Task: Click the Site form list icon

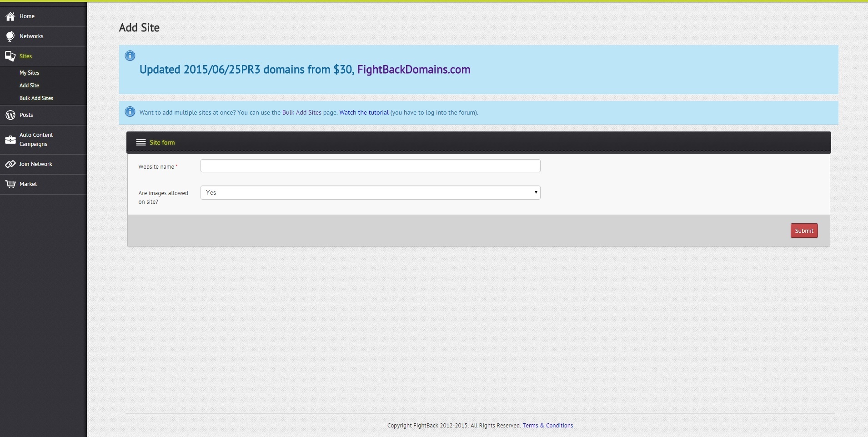Action: click(141, 142)
